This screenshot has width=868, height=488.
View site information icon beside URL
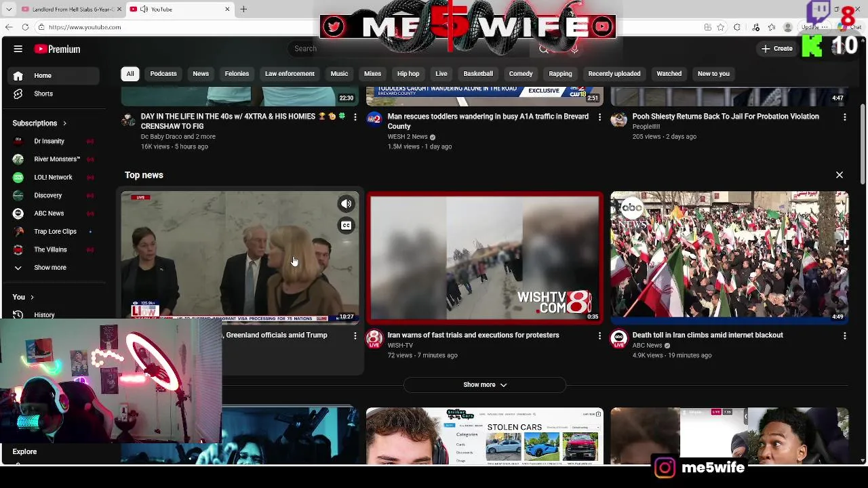pyautogui.click(x=41, y=27)
